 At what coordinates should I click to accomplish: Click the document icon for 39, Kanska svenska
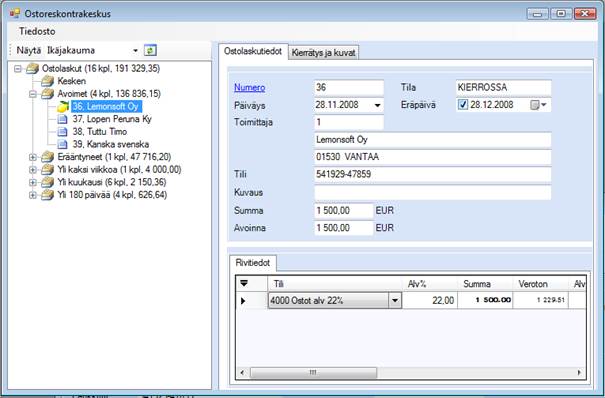[x=62, y=144]
